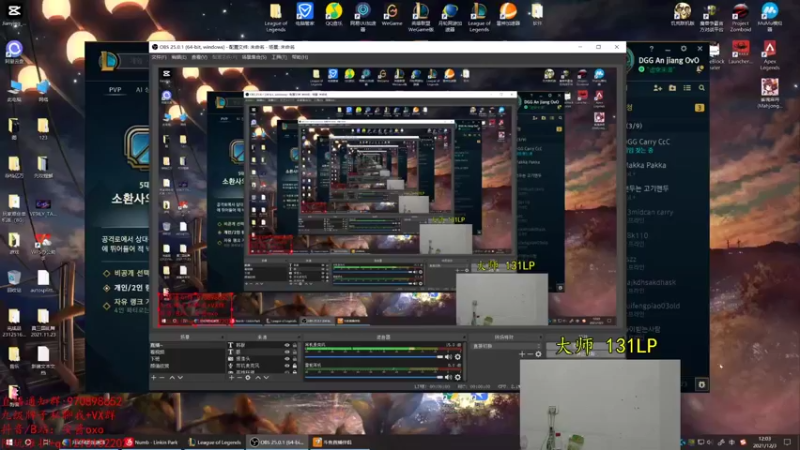This screenshot has height=450, width=800.
Task: Open second mixer channel settings gear
Action: 458,378
